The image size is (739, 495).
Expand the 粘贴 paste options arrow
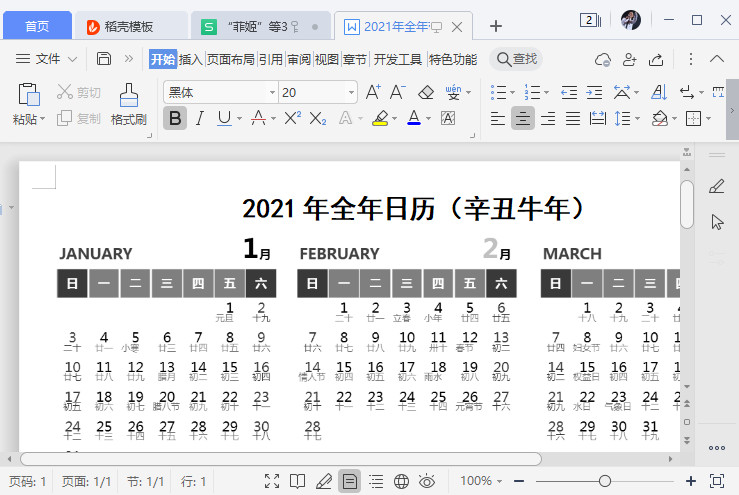click(x=42, y=119)
